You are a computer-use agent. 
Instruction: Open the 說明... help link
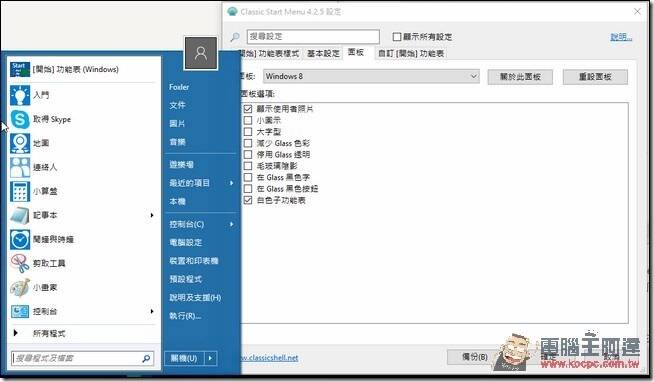621,37
